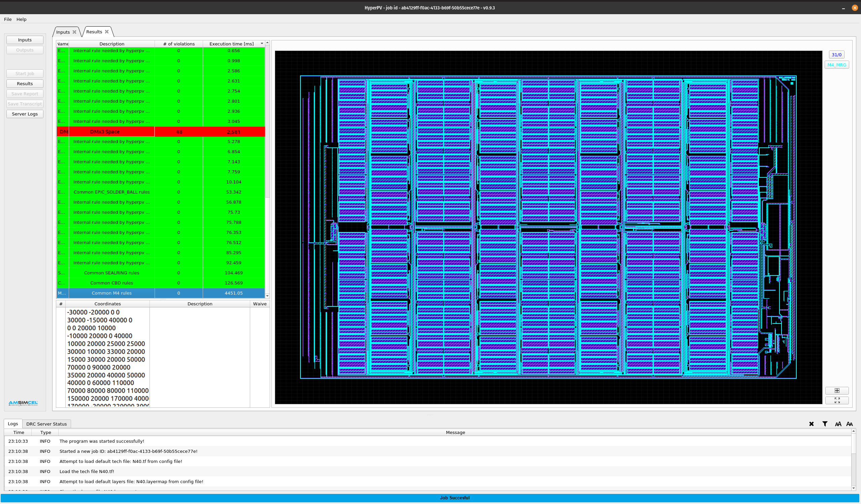
Task: Click the Description column header in rules table
Action: (x=112, y=44)
